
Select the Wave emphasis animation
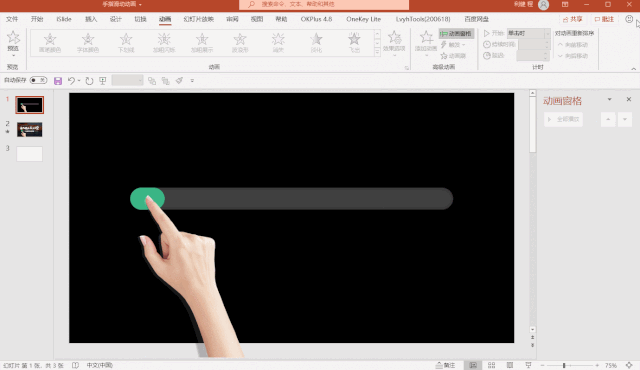click(240, 43)
